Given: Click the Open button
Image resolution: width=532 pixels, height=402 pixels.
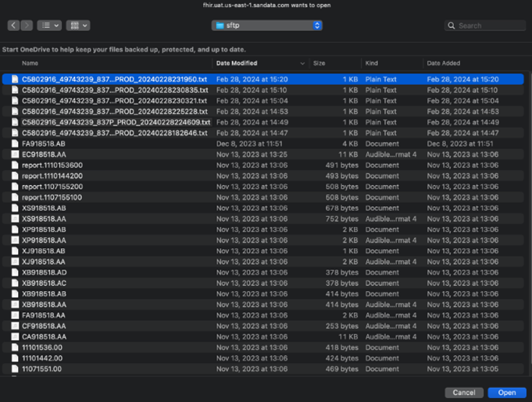Looking at the screenshot, I should tap(506, 393).
